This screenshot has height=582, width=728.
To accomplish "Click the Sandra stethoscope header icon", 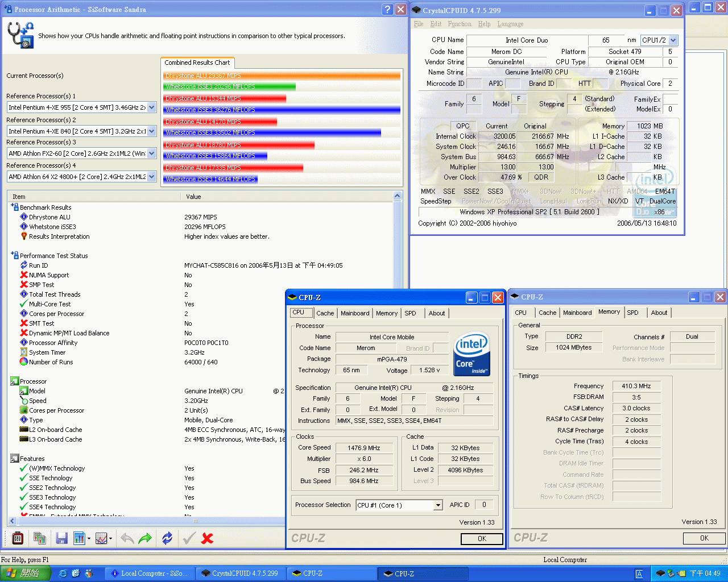I will tap(20, 35).
